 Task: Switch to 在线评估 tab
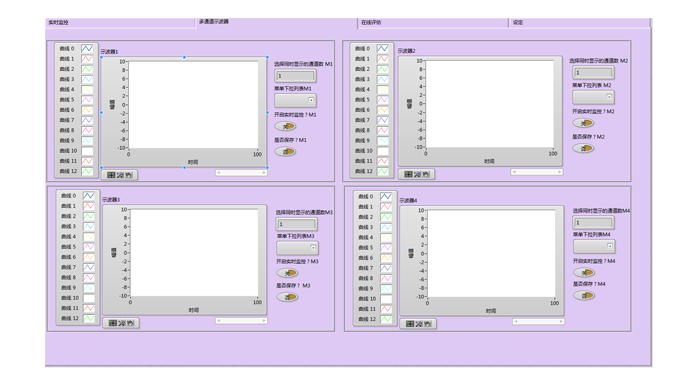click(433, 22)
